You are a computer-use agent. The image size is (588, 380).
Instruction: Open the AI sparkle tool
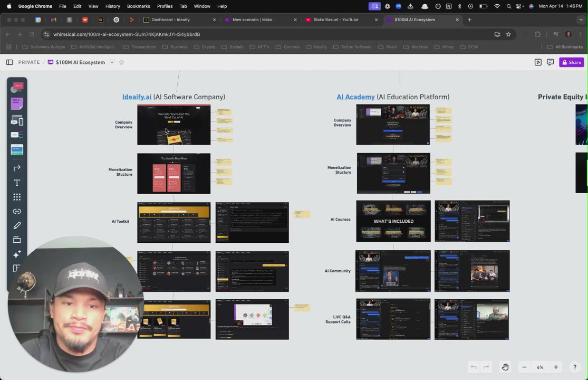coord(17,254)
